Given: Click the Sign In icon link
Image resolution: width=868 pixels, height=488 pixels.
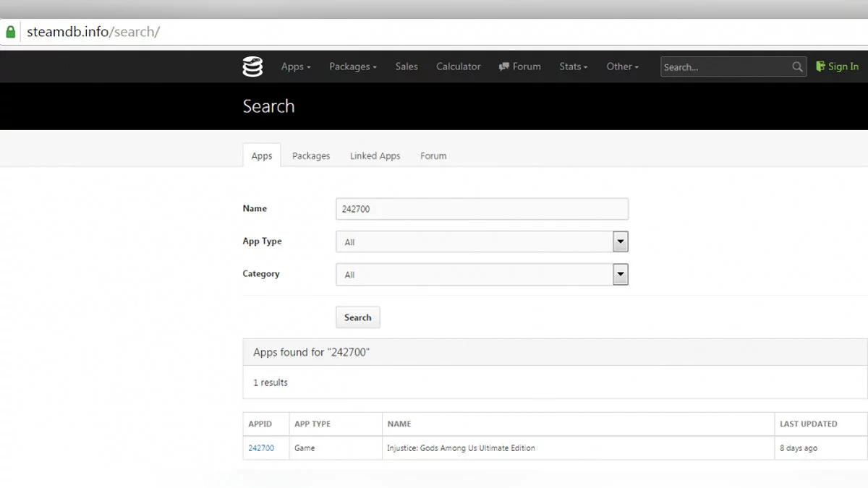Looking at the screenshot, I should point(837,67).
